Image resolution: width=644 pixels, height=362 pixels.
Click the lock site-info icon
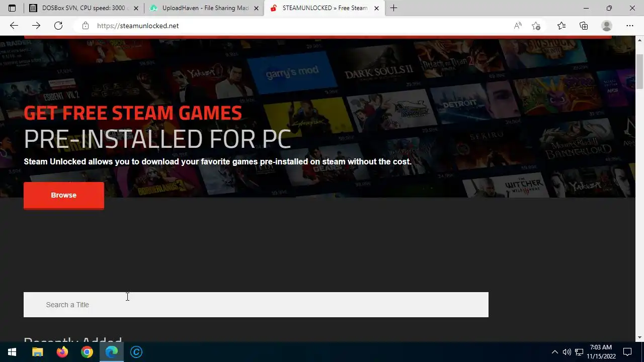coord(86,26)
